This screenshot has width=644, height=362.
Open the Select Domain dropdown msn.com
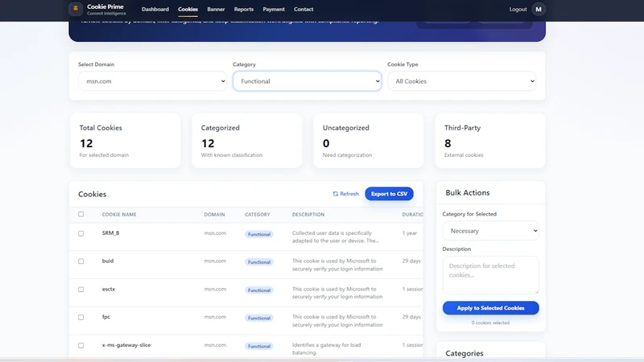tap(152, 81)
